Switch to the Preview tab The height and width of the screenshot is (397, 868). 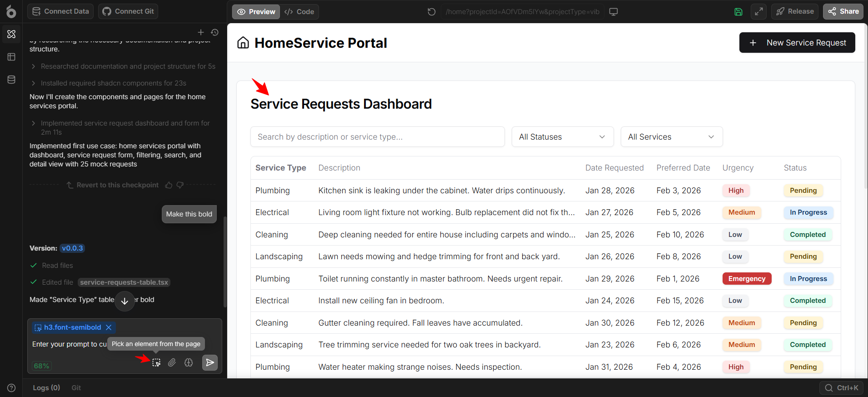pos(256,11)
